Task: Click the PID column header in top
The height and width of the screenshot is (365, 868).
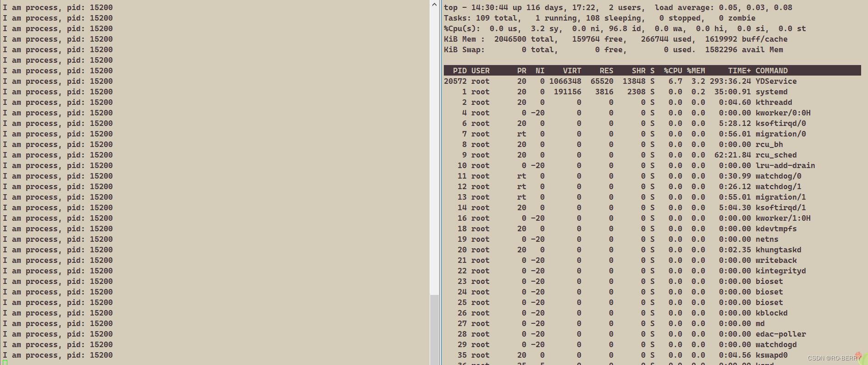Action: pyautogui.click(x=459, y=71)
